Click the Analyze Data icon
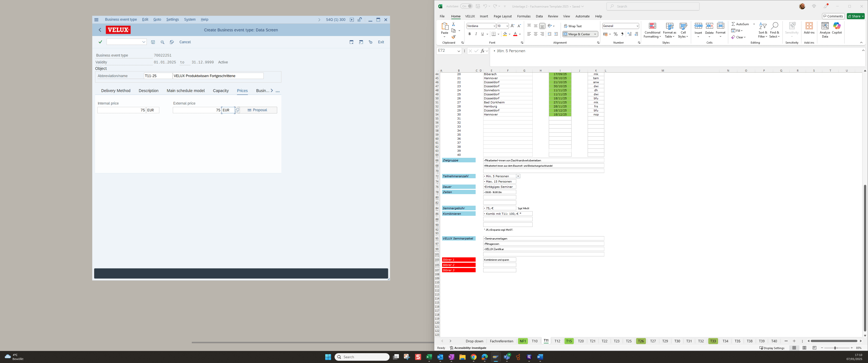The height and width of the screenshot is (363, 868). [825, 30]
